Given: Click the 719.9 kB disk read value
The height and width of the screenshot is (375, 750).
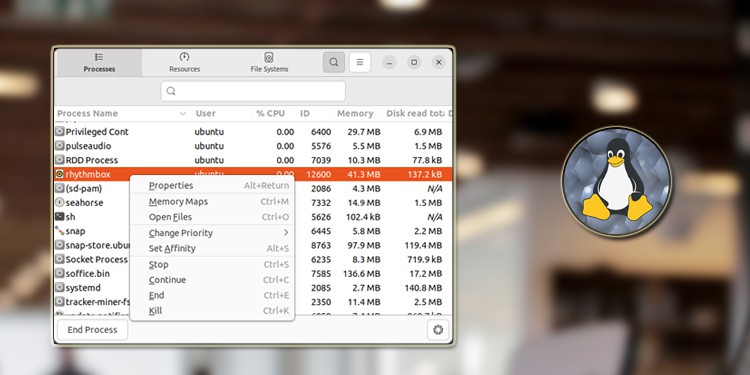Looking at the screenshot, I should pos(424,259).
